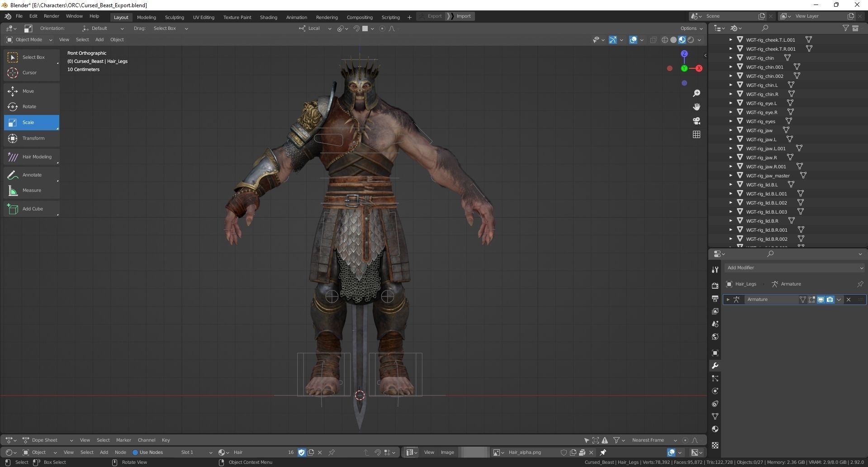
Task: Open the Physics properties tab
Action: (x=715, y=391)
